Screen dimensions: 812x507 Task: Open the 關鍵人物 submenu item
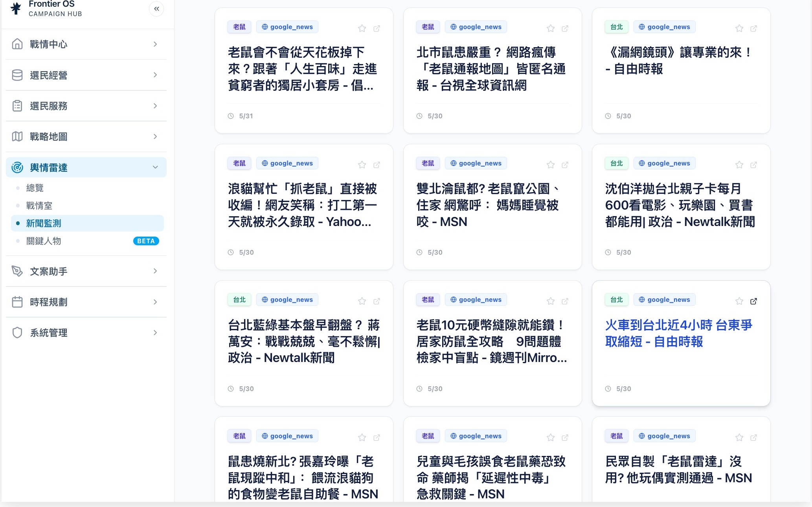point(87,241)
